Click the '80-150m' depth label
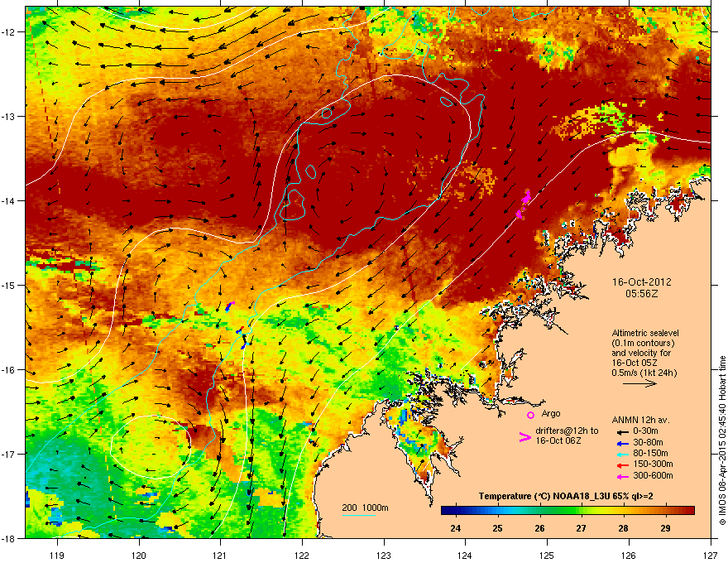Viewport: 728px width, 563px height. pyautogui.click(x=650, y=454)
